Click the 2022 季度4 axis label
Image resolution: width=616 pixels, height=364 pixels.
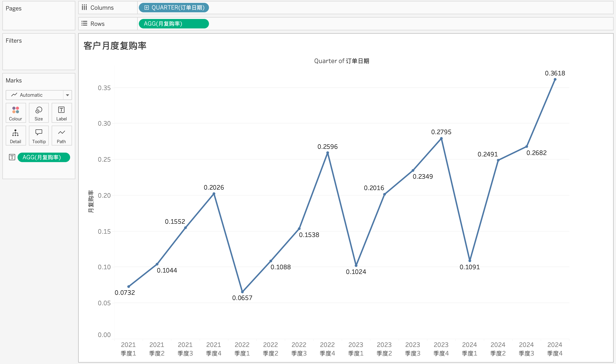327,349
